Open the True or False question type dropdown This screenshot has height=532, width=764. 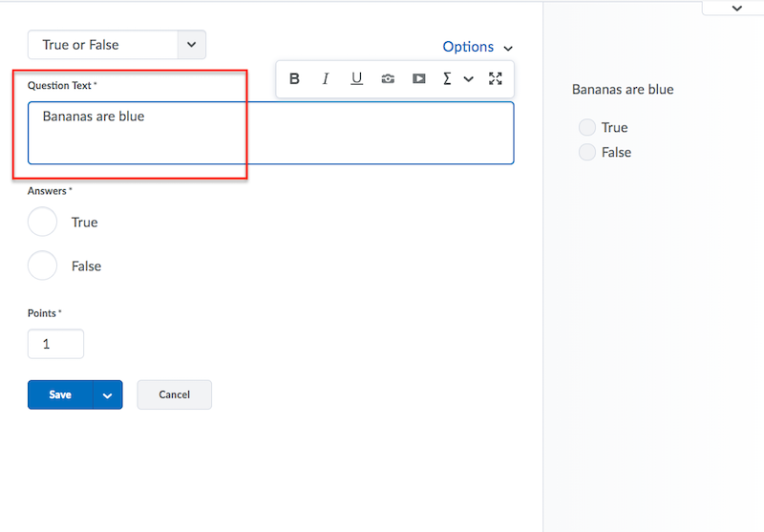pyautogui.click(x=117, y=45)
